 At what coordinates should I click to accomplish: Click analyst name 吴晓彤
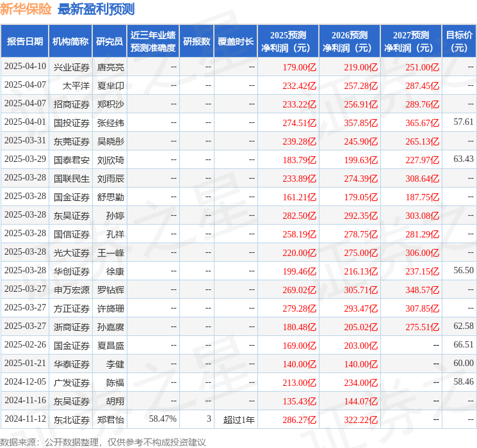point(111,141)
